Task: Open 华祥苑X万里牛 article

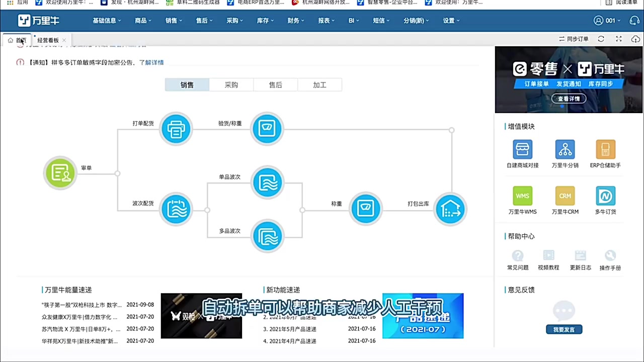Action: [x=79, y=341]
